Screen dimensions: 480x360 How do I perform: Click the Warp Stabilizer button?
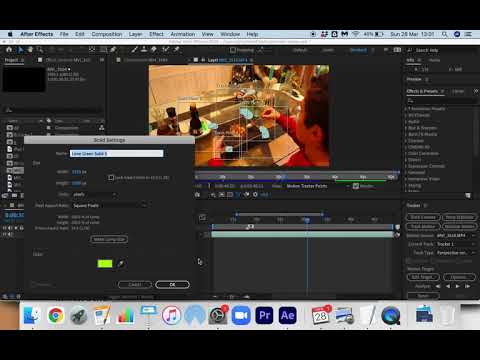tap(460, 217)
